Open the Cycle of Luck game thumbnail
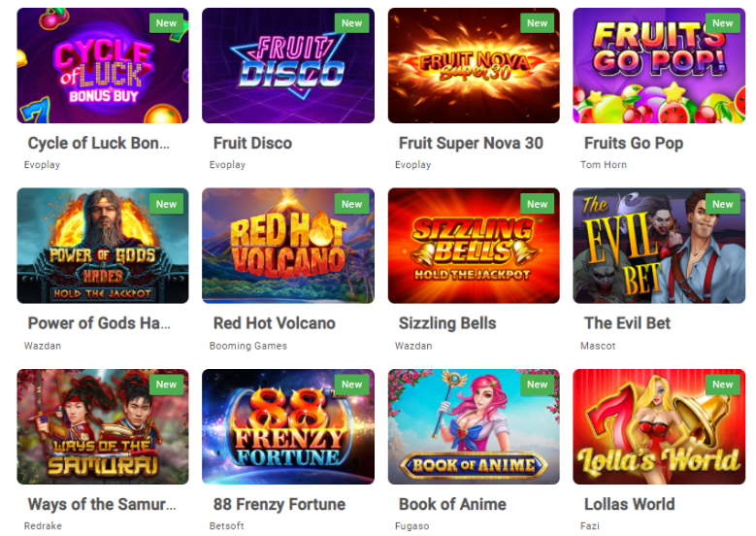Image resolution: width=756 pixels, height=536 pixels. pos(102,66)
